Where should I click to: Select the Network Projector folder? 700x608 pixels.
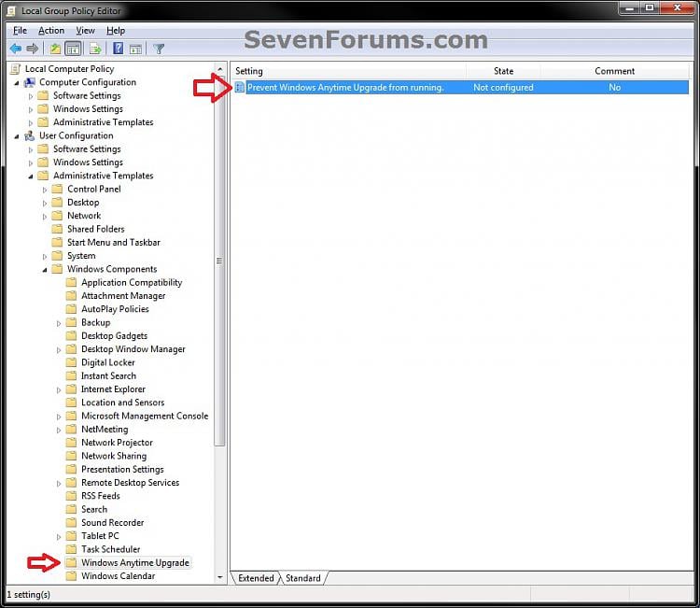click(117, 443)
